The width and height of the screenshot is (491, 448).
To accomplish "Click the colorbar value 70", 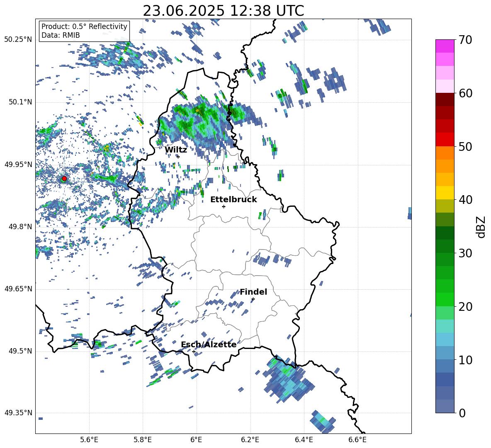I will [465, 40].
